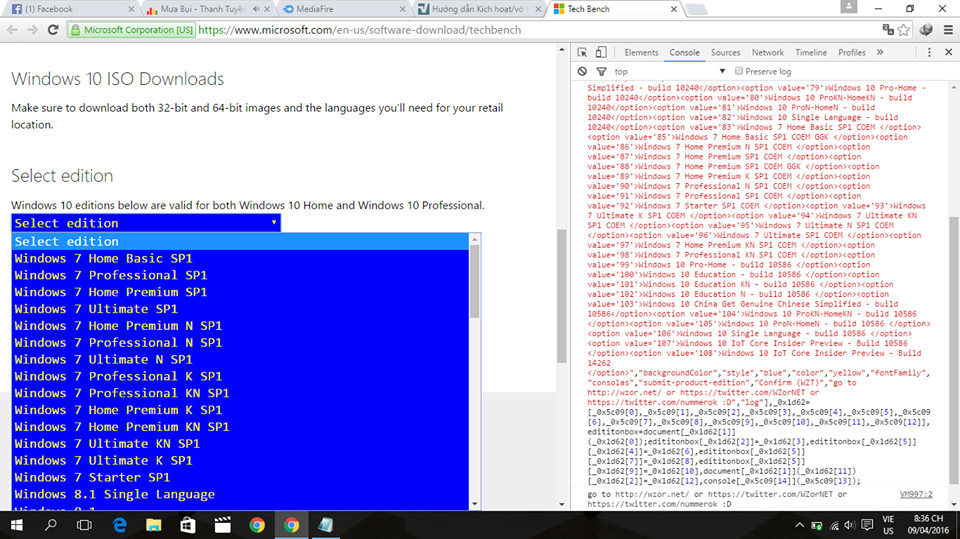Click the address bar URL
The height and width of the screenshot is (539, 960).
pyautogui.click(x=359, y=30)
